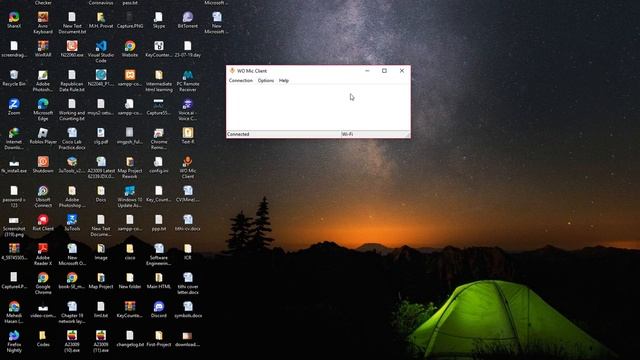Select the Software Engineering document icon
Viewport: 640px width, 360px height.
pos(159,255)
